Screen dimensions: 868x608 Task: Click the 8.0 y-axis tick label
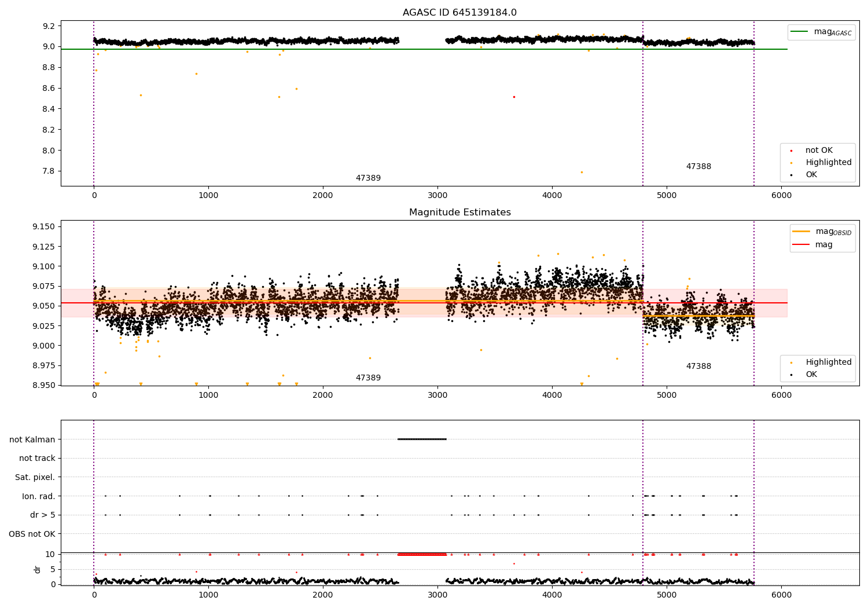click(49, 151)
